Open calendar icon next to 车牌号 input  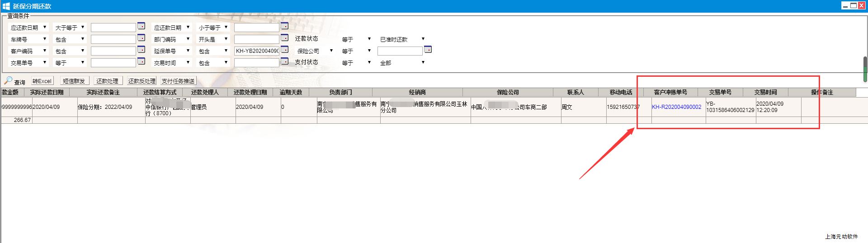pos(141,38)
